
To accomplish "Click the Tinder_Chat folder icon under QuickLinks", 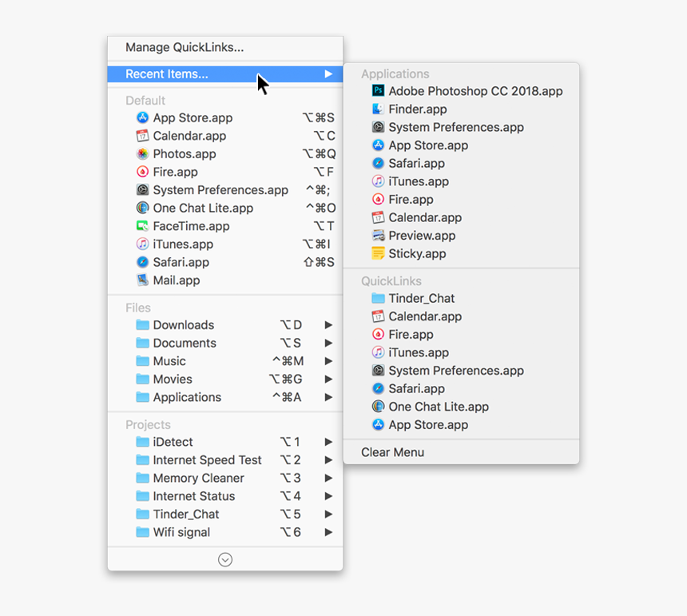I will coord(379,299).
